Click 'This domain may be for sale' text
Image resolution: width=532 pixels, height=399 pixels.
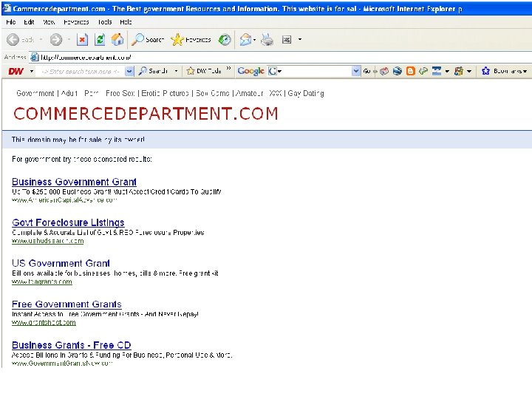point(78,140)
